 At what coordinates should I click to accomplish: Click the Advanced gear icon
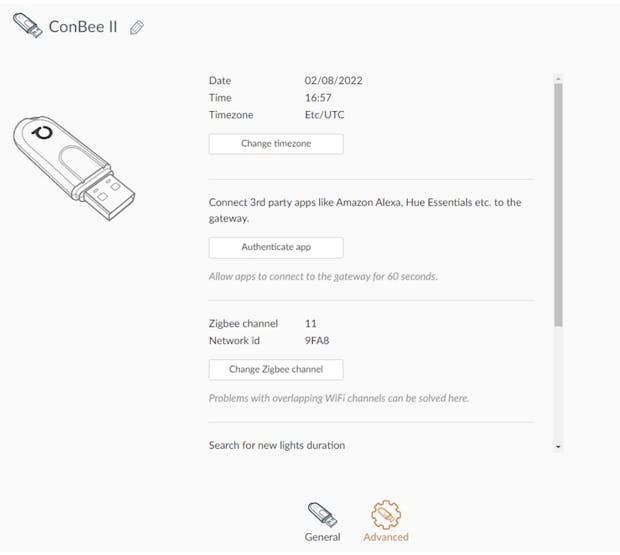386,514
